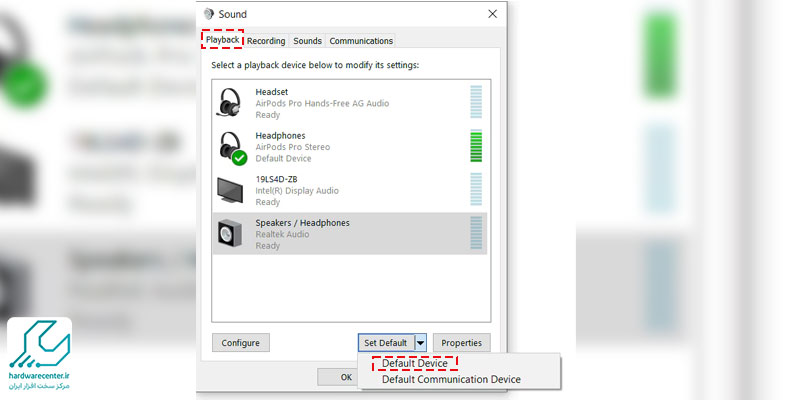Click the Sound window title icon
Image resolution: width=800 pixels, height=400 pixels.
pyautogui.click(x=208, y=14)
